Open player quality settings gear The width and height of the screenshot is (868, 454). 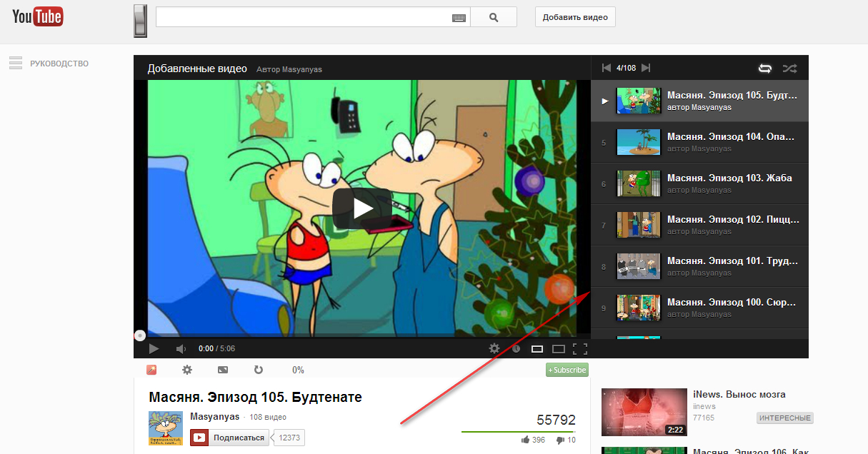point(494,348)
